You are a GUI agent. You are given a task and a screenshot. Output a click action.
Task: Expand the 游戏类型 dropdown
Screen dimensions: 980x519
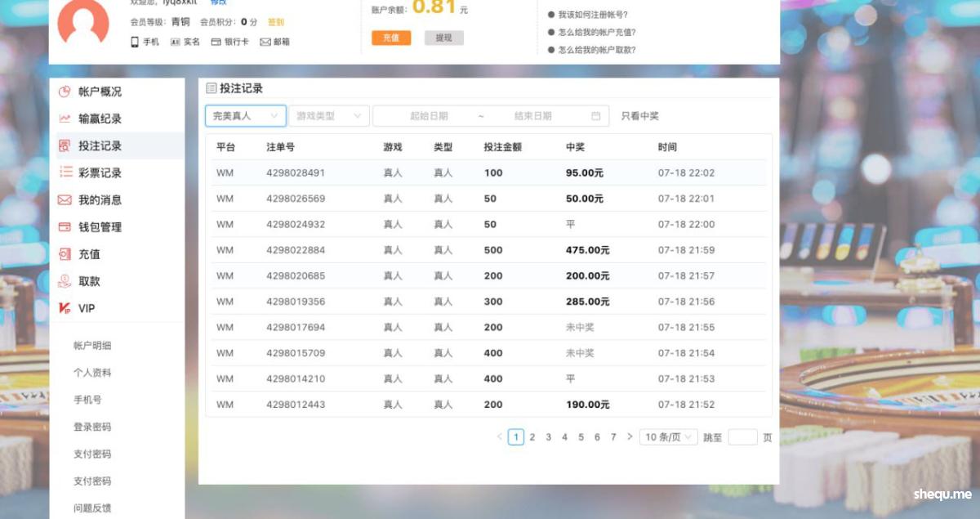328,116
